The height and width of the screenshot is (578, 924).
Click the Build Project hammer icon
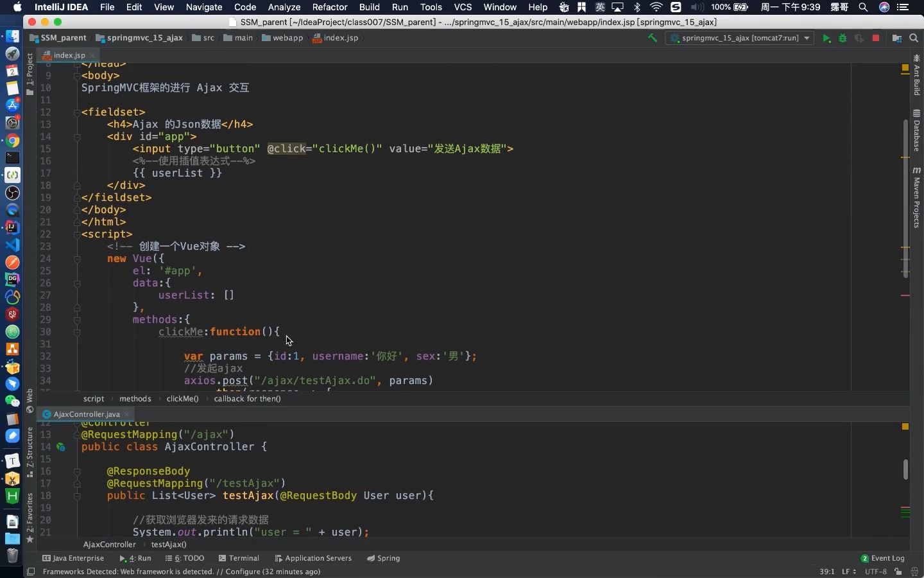(x=653, y=38)
